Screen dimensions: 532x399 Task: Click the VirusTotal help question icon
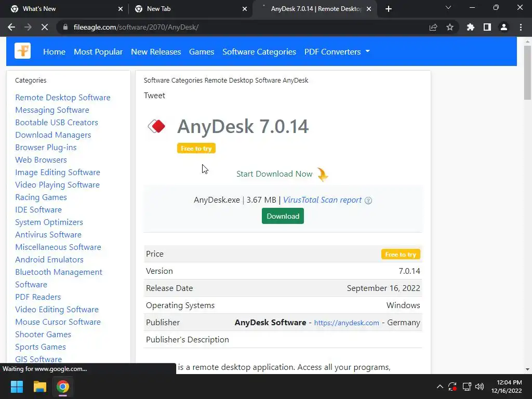click(x=368, y=201)
